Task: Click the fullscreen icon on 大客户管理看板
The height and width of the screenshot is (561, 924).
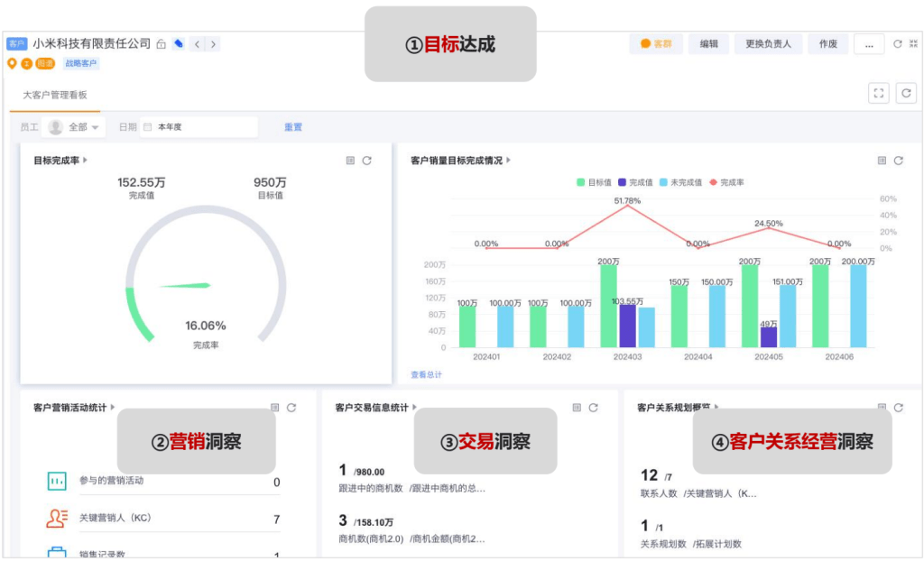Action: 879,93
